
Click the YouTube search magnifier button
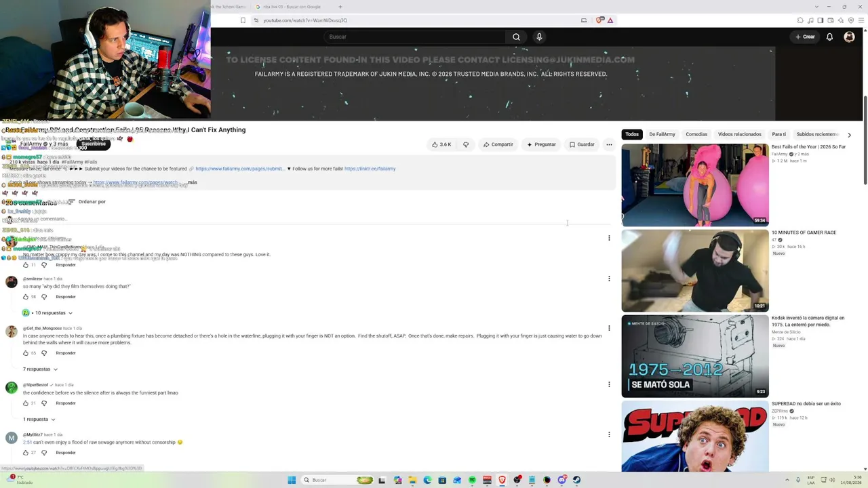(x=516, y=37)
